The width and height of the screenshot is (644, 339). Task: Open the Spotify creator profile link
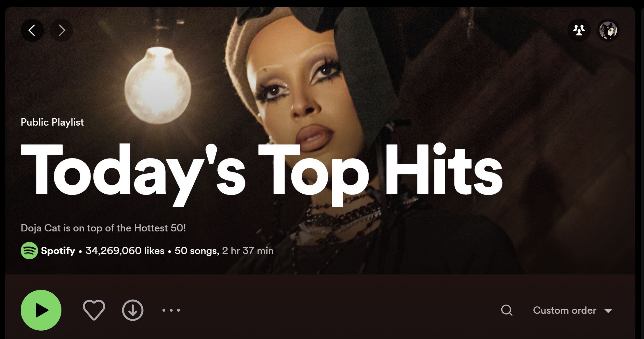[x=58, y=251]
